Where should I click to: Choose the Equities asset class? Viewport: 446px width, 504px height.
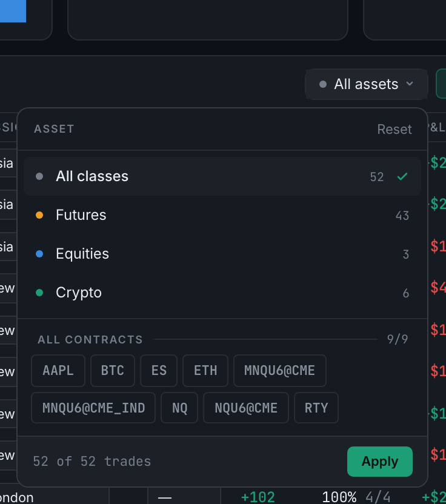coord(222,254)
